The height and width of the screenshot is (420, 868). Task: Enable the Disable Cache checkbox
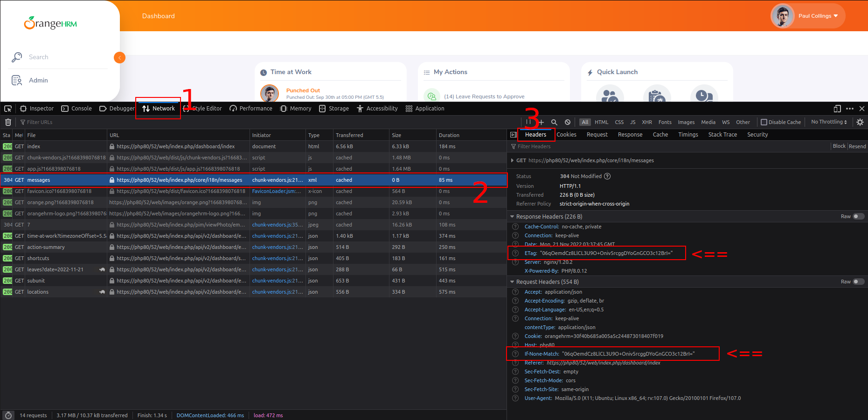click(764, 122)
